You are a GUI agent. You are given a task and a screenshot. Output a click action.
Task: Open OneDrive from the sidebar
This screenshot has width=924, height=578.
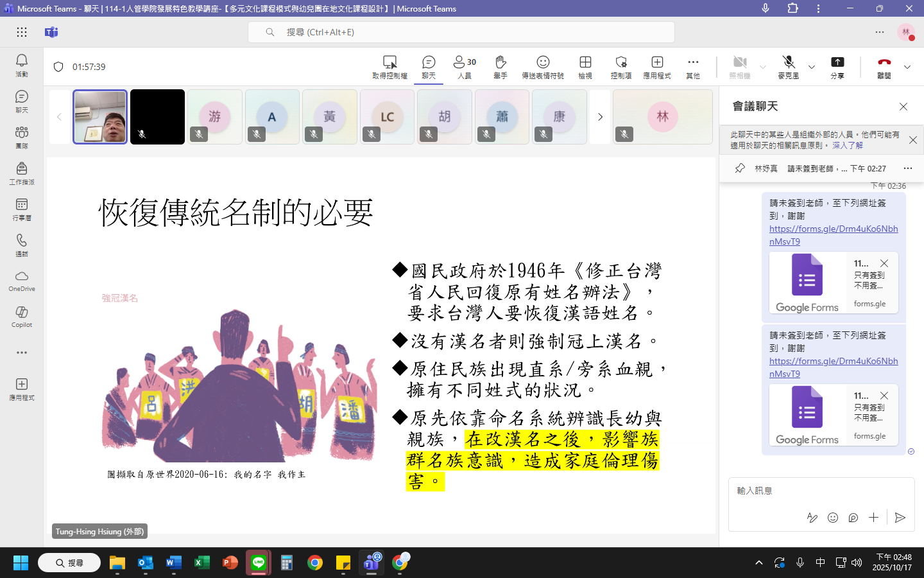pyautogui.click(x=22, y=281)
